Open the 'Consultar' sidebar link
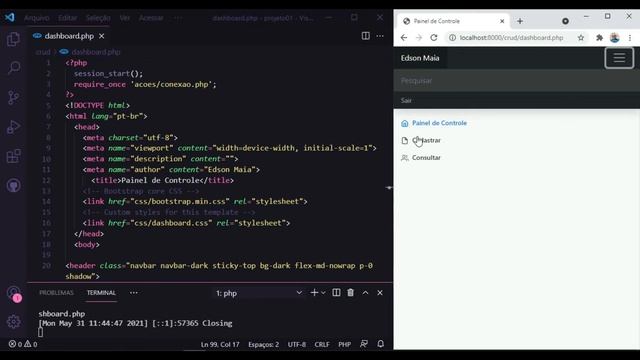Viewport: 640px width, 360px height. (x=421, y=158)
